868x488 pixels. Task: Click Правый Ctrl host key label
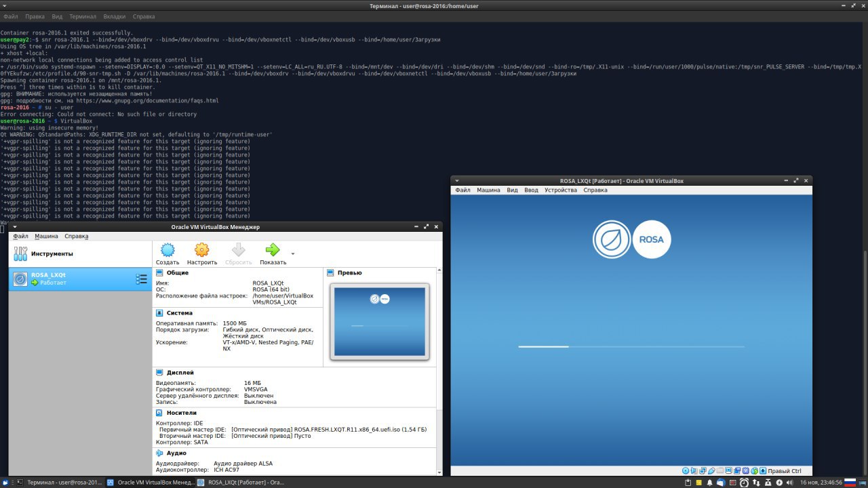785,471
